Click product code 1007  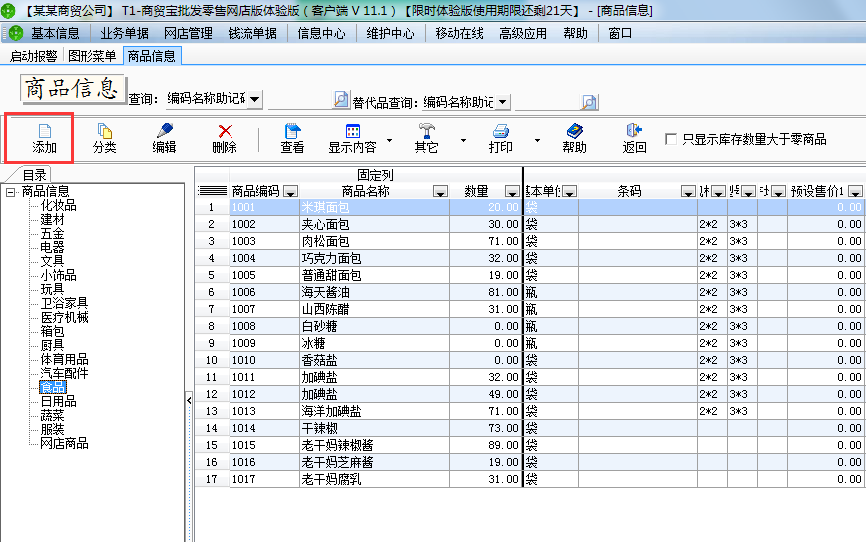click(x=244, y=309)
